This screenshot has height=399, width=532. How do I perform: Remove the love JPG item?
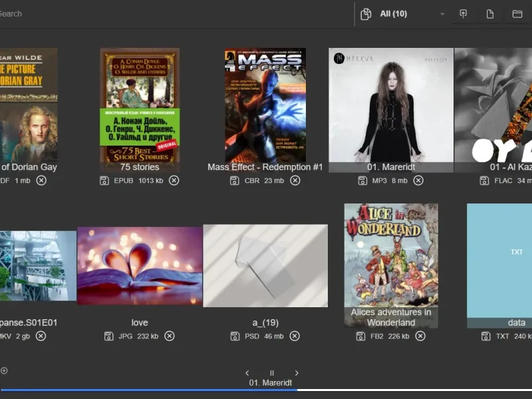coord(170,336)
